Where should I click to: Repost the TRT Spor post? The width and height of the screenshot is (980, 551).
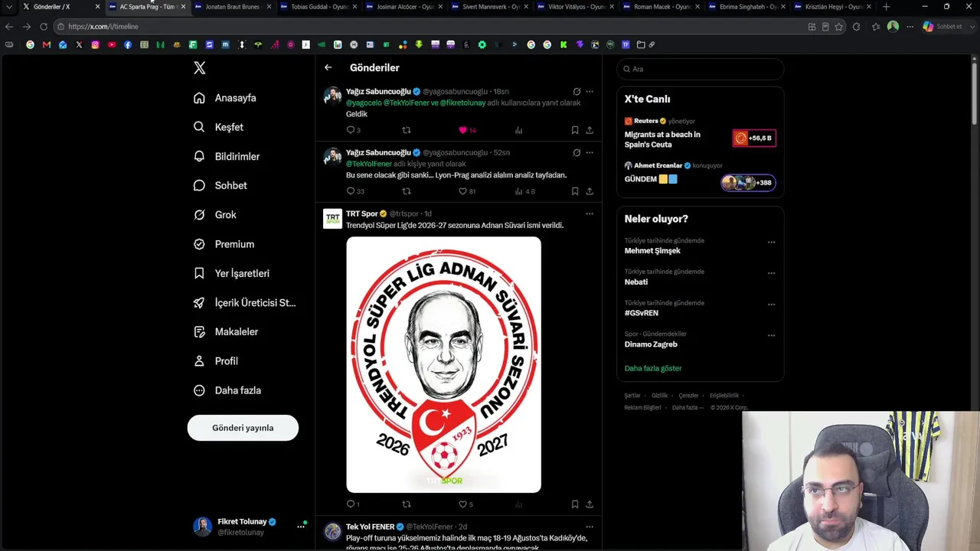[407, 504]
